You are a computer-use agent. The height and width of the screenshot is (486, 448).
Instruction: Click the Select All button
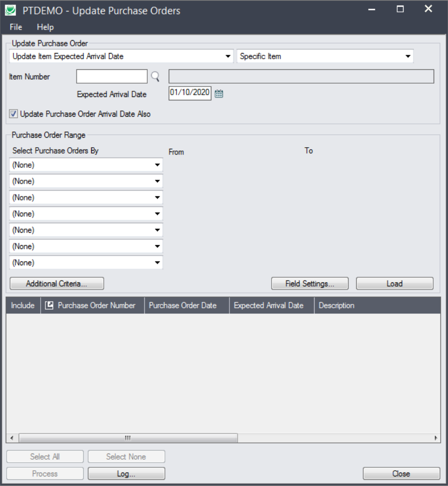[45, 456]
